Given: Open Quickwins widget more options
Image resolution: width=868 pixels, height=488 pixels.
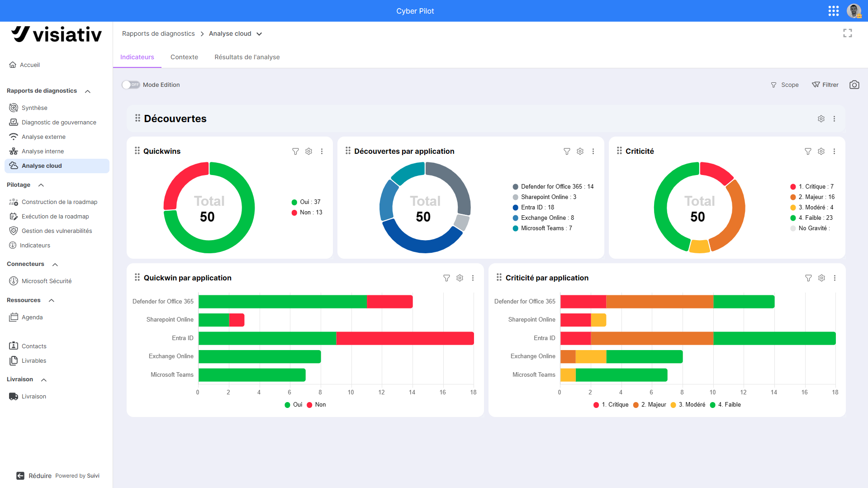Looking at the screenshot, I should pos(322,152).
